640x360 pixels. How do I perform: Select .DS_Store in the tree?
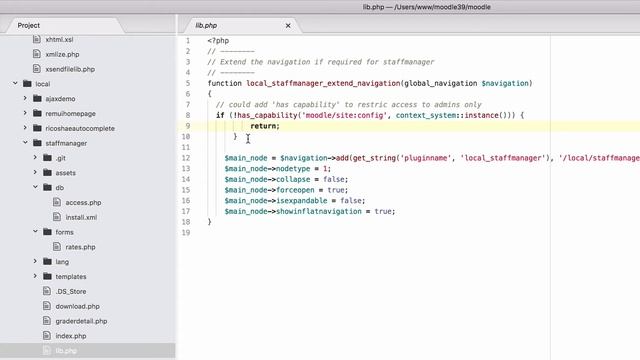[71, 291]
